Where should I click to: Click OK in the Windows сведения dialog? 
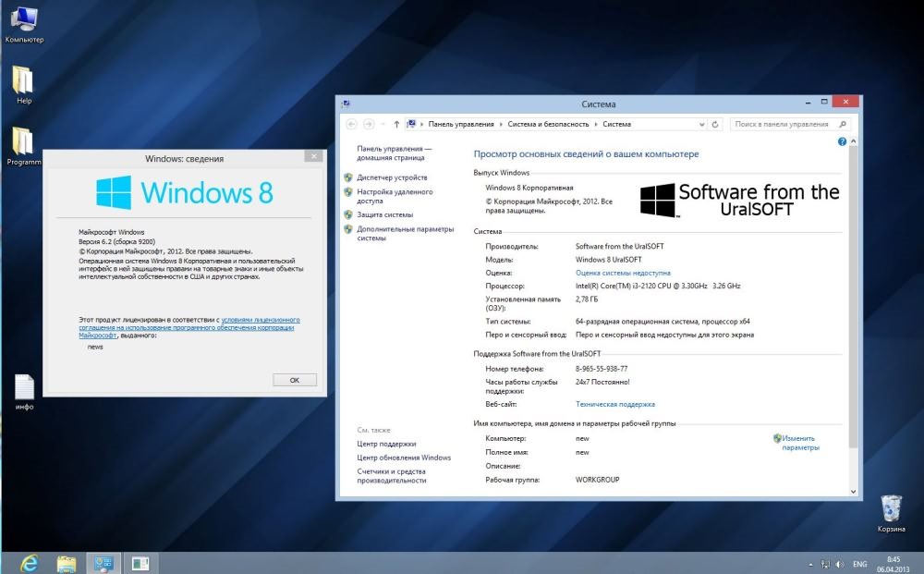pyautogui.click(x=295, y=380)
